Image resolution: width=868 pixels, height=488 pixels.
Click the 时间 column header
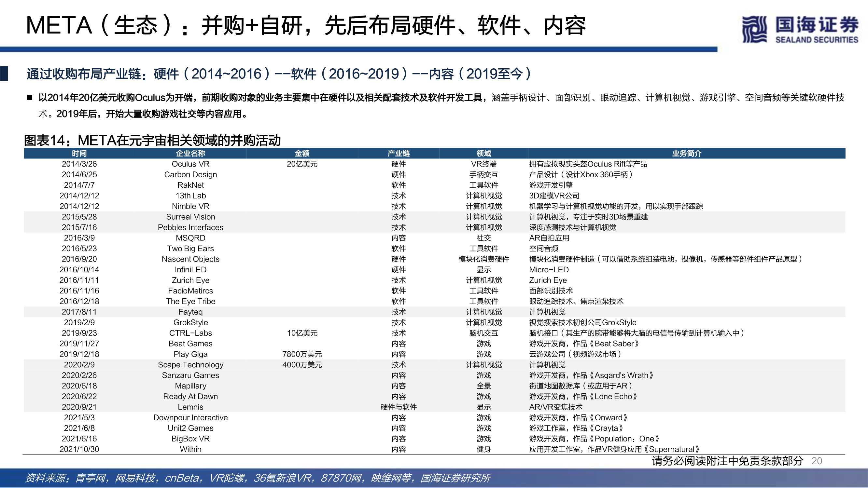(x=79, y=153)
